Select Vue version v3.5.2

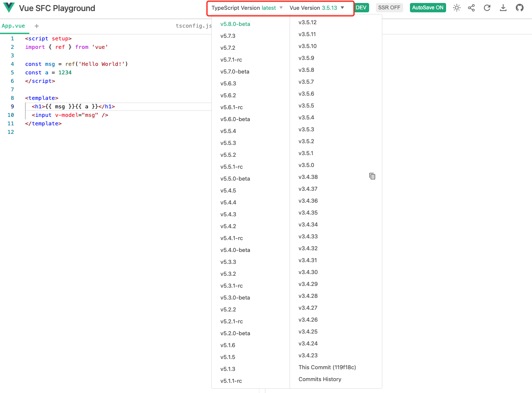306,141
